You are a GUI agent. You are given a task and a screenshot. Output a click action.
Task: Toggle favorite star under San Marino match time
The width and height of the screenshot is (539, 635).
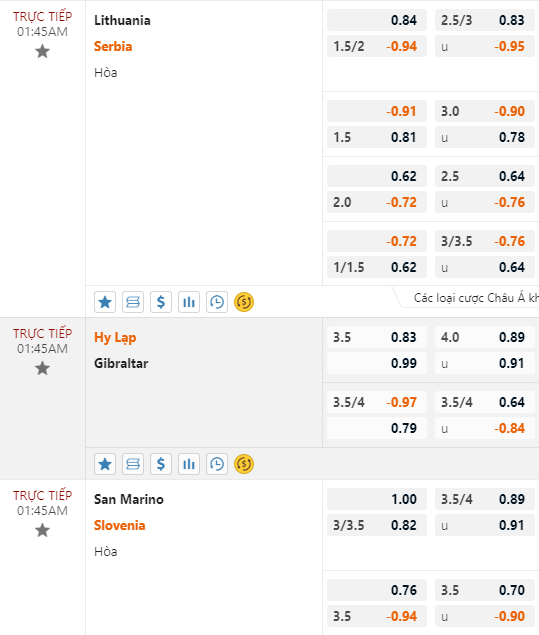point(42,530)
